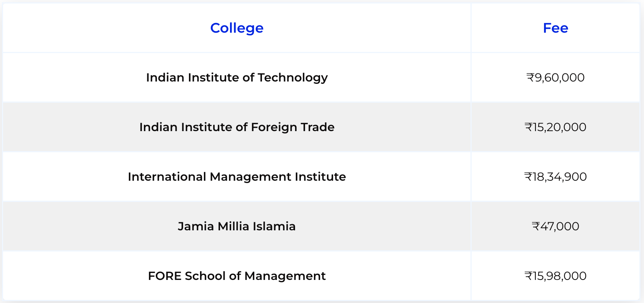
Task: Click the ₹15,98,000 fee value
Action: click(556, 276)
